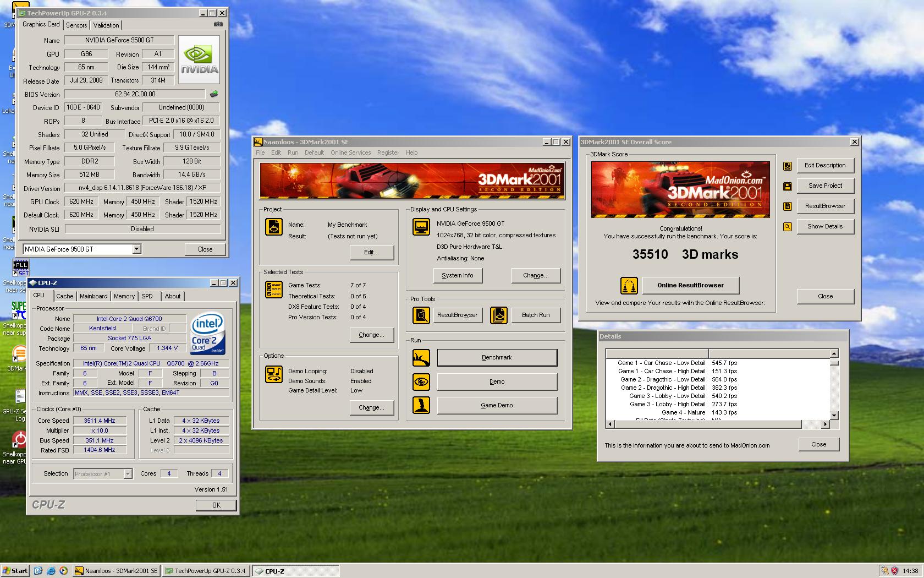Launch Windows Media Player from quick launch

click(64, 571)
